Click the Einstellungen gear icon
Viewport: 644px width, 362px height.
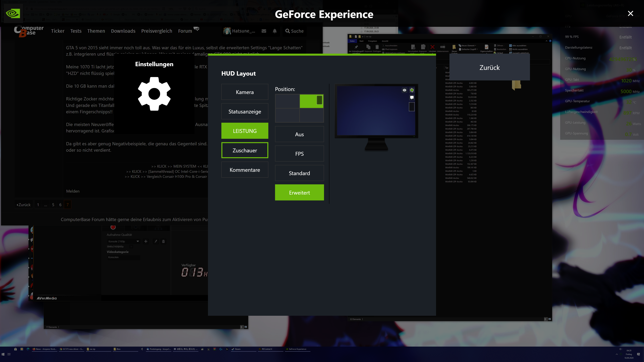[x=154, y=94]
